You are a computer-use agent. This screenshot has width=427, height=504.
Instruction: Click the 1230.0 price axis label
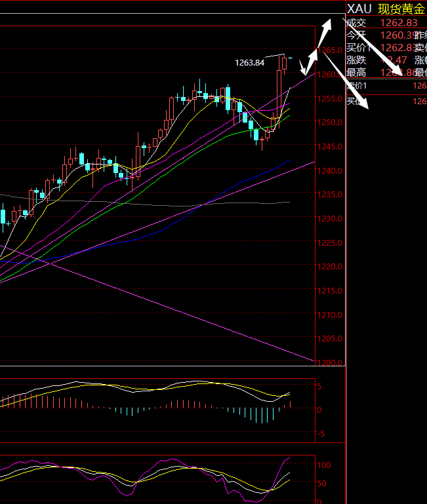click(330, 218)
